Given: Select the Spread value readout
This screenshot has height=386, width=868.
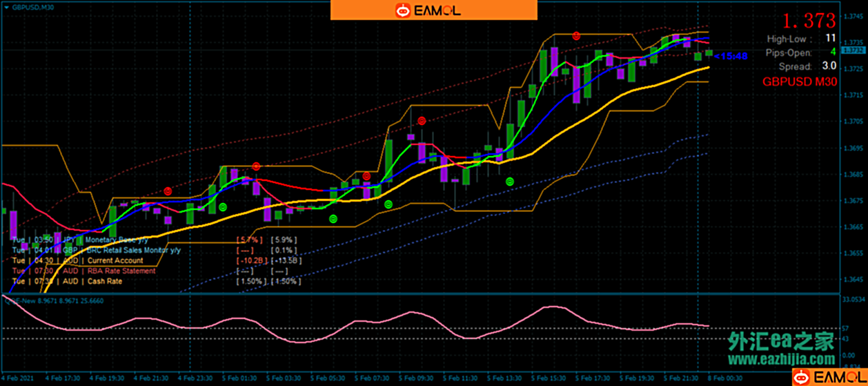Looking at the screenshot, I should (x=828, y=66).
